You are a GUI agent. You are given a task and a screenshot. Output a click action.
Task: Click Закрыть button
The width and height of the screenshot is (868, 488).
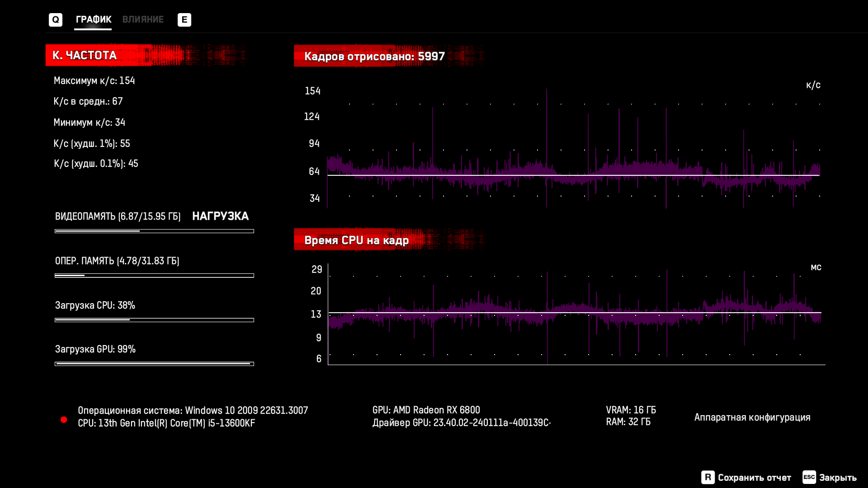click(838, 478)
